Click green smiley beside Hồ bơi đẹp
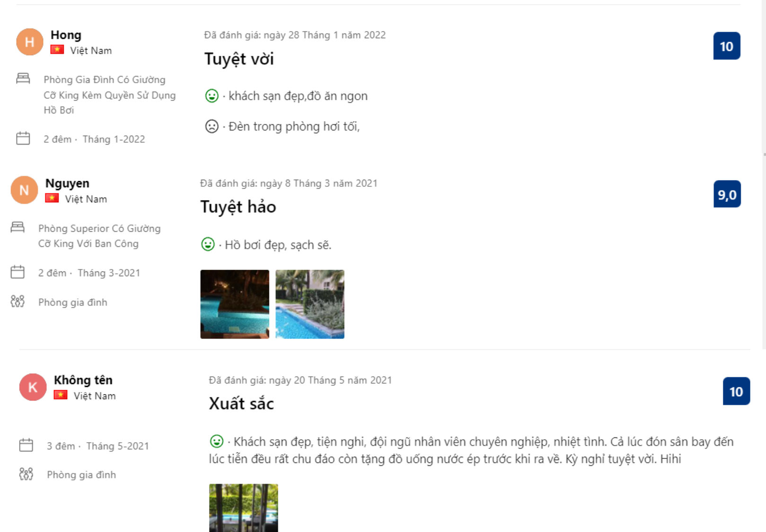The image size is (766, 532). coord(208,244)
